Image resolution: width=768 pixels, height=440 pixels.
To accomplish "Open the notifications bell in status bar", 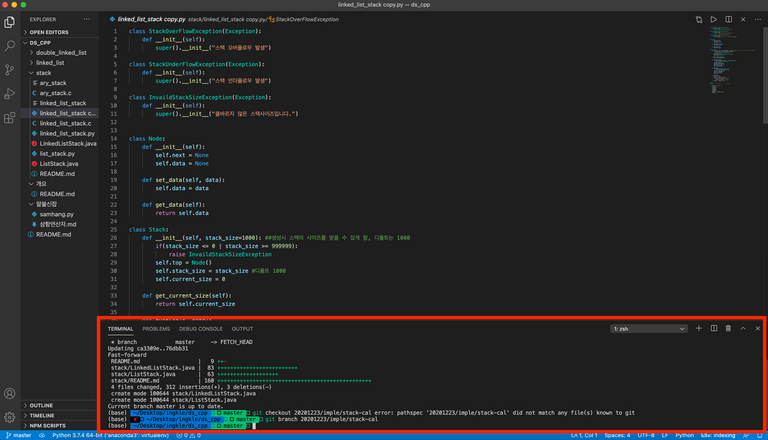I will tap(760, 435).
